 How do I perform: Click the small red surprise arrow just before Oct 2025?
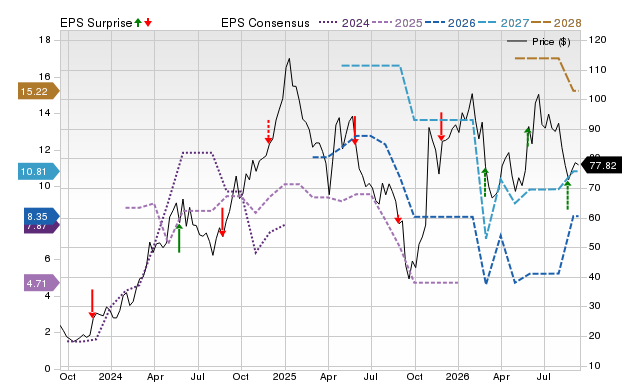tap(398, 218)
